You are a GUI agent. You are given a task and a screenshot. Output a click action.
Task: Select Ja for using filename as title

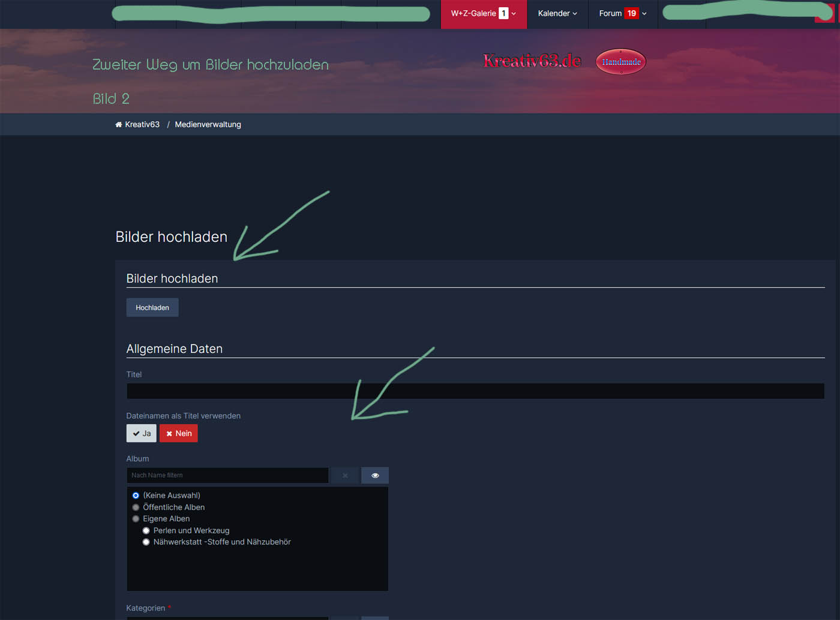click(x=142, y=433)
